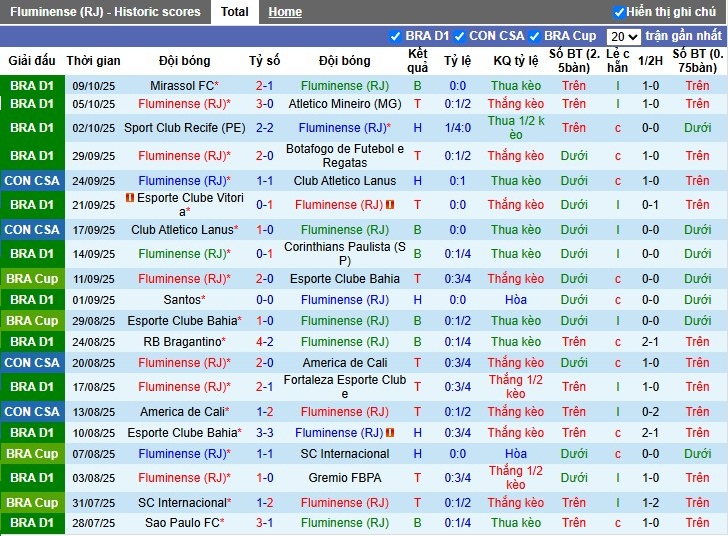Open the Atletico Mineiro (MG) team link
The height and width of the screenshot is (536, 728).
point(344,104)
